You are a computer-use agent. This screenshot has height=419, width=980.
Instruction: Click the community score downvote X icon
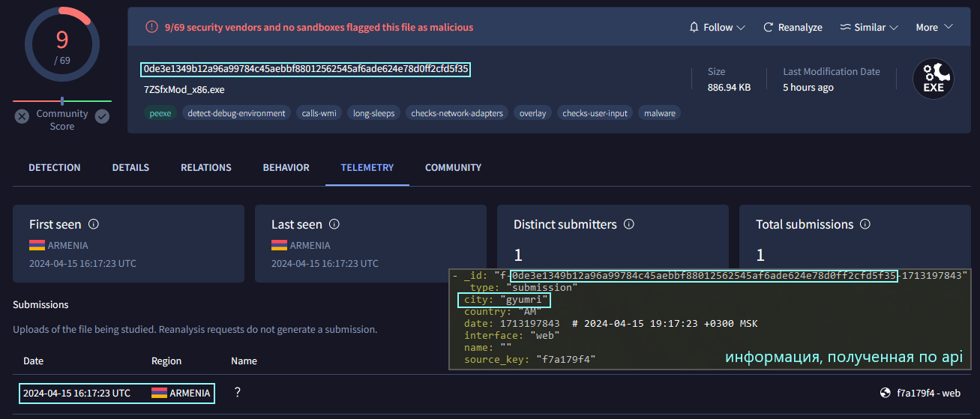tap(22, 116)
